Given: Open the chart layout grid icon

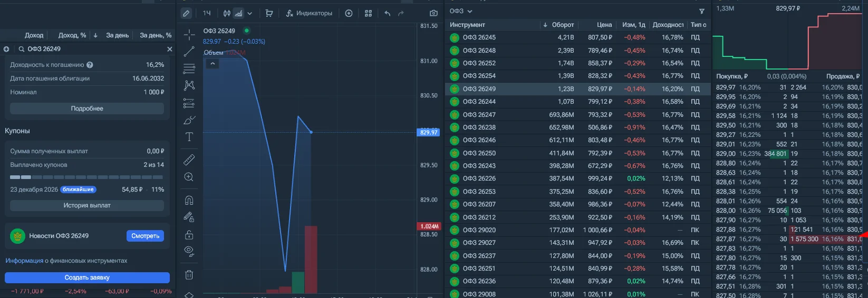Looking at the screenshot, I should coord(368,13).
